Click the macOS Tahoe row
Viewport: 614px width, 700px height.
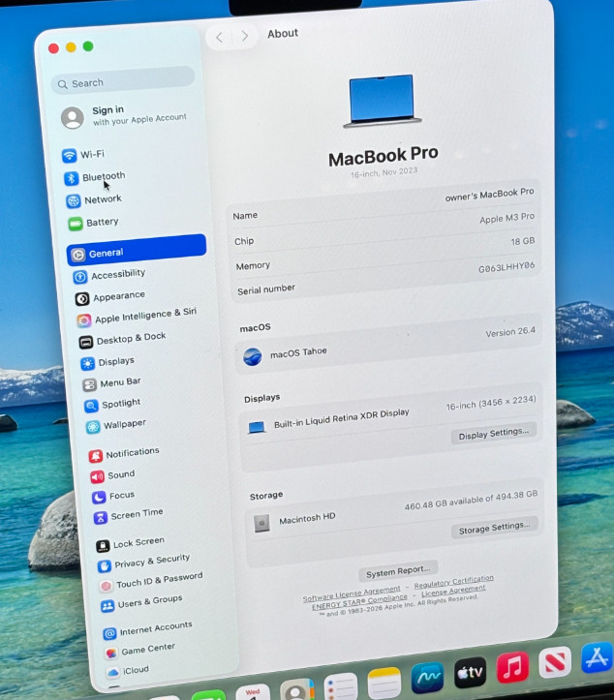pyautogui.click(x=388, y=346)
